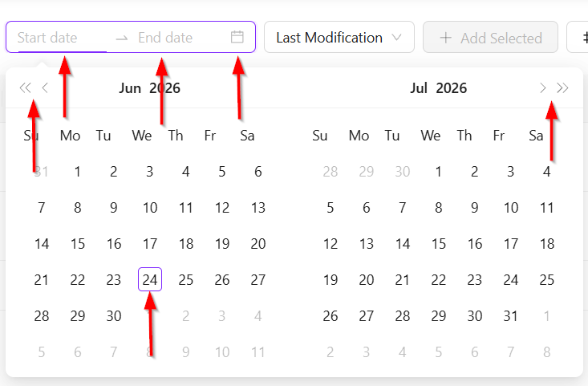Go back one year with double-left arrows
Screen dimensions: 588x386
pos(25,88)
